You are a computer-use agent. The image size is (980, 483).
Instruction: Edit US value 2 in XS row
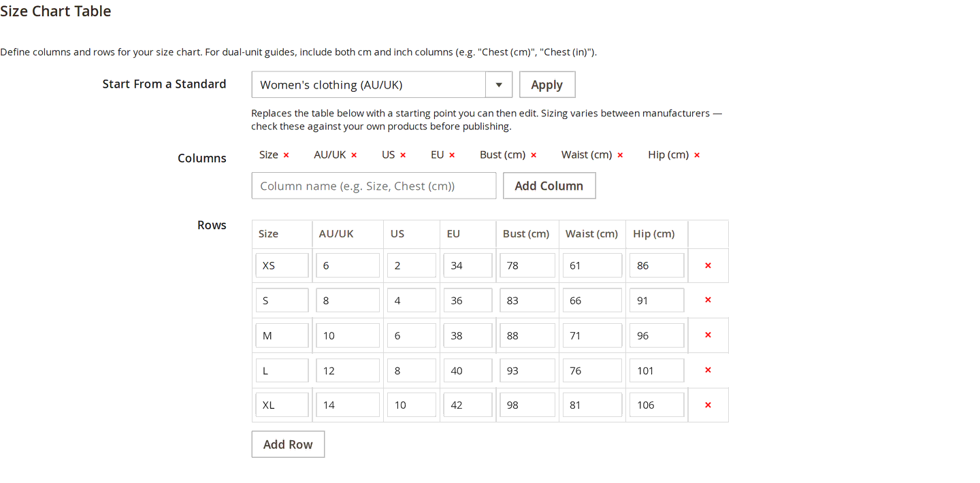coord(412,265)
